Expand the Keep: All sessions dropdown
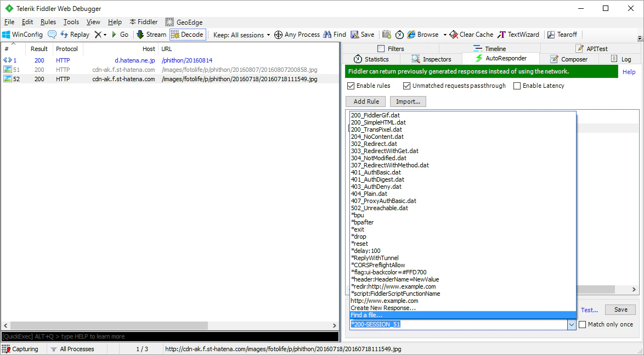 pos(241,35)
